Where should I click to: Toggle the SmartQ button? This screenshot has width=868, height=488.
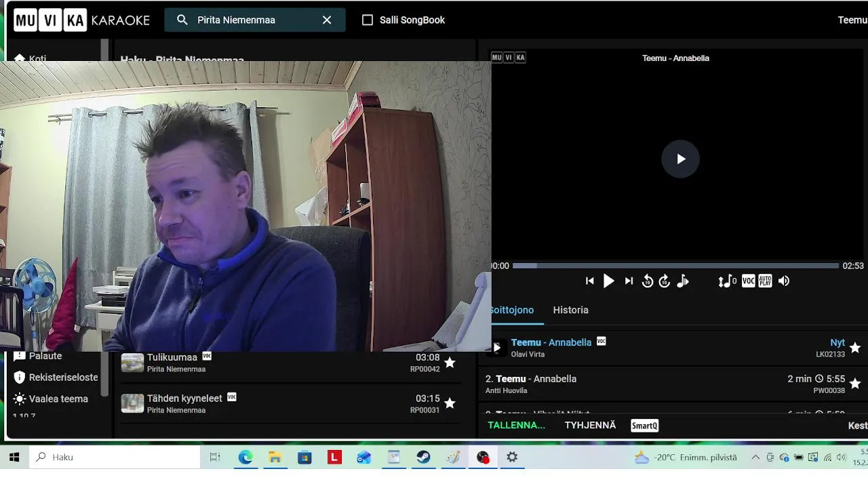tap(644, 426)
